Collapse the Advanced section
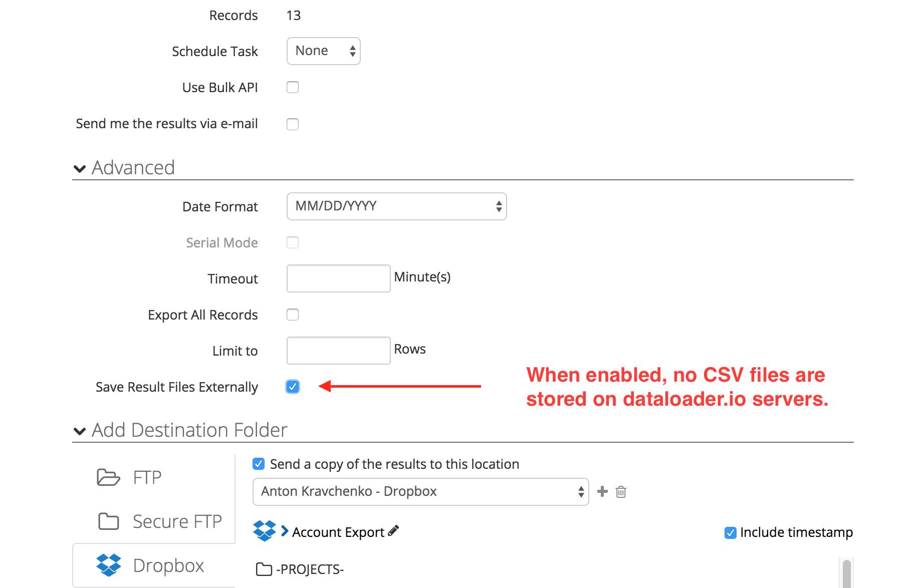Image resolution: width=924 pixels, height=588 pixels. coord(80,169)
